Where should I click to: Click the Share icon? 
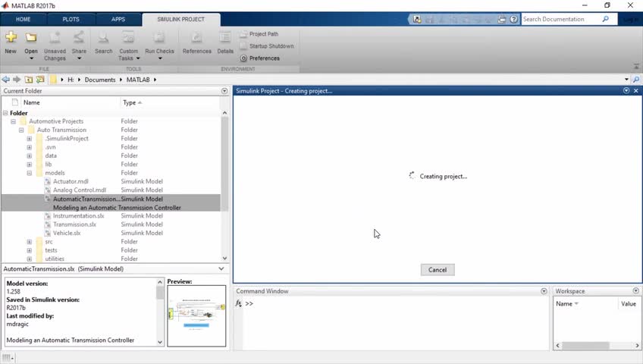79,37
